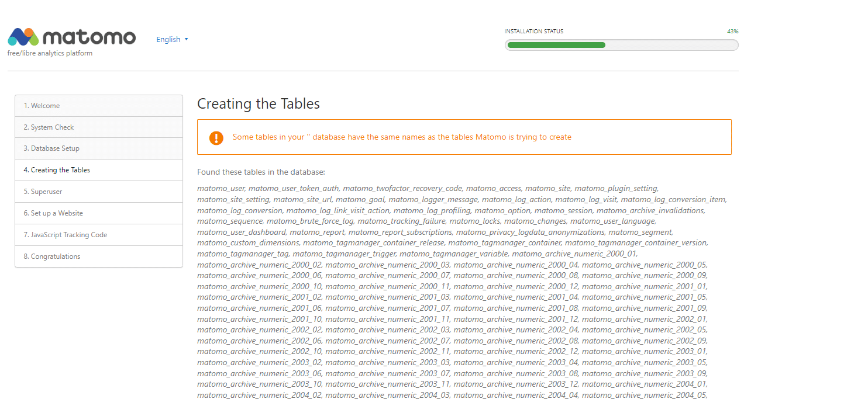868x399 pixels.
Task: Click the free/libre analytics platform tagline
Action: tap(50, 53)
